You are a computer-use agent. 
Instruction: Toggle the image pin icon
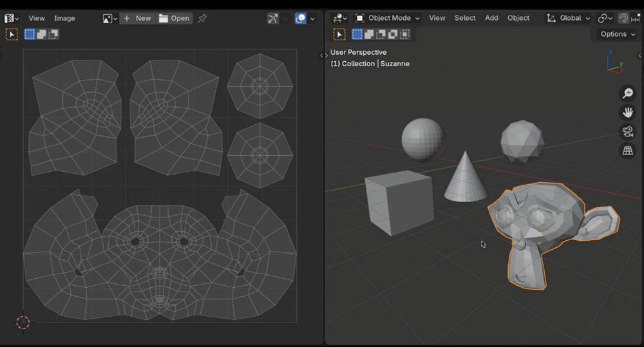point(202,19)
